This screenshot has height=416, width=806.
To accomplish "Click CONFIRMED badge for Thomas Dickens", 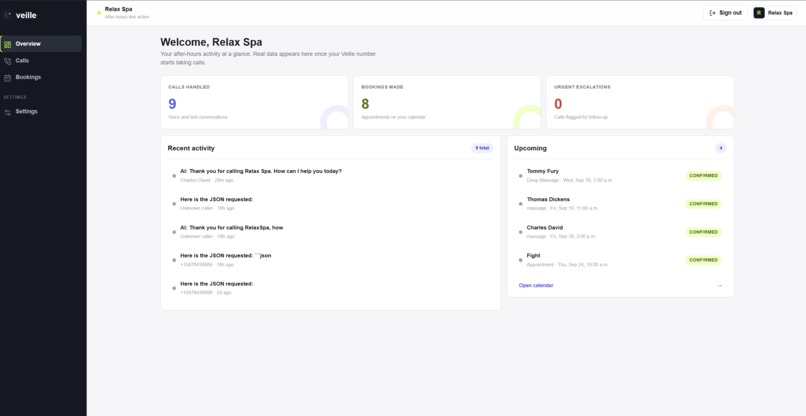I will (703, 204).
